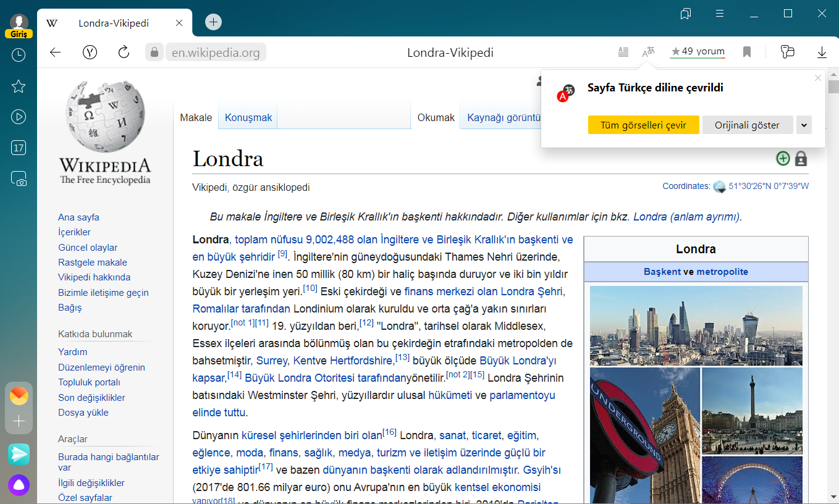The height and width of the screenshot is (504, 839).
Task: Click the globe icon beside coordinates
Action: click(x=719, y=187)
